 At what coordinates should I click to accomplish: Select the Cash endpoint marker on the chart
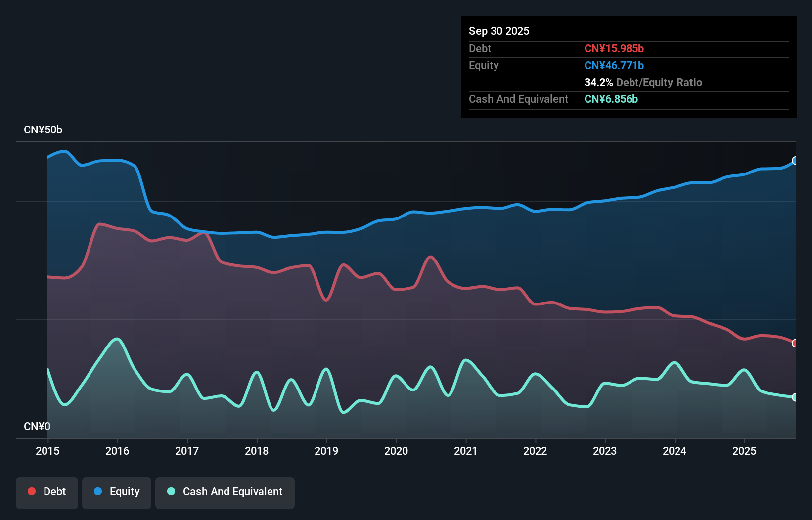coord(795,397)
